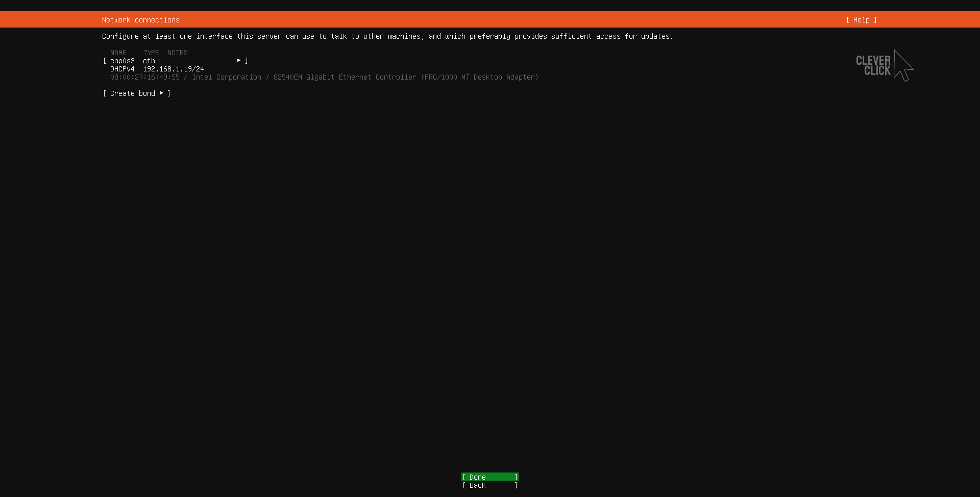Click the dash under NOTES column

tap(169, 61)
